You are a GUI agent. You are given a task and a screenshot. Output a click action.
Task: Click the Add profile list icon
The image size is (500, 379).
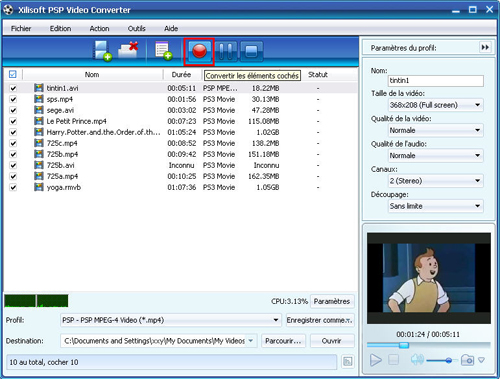click(163, 51)
